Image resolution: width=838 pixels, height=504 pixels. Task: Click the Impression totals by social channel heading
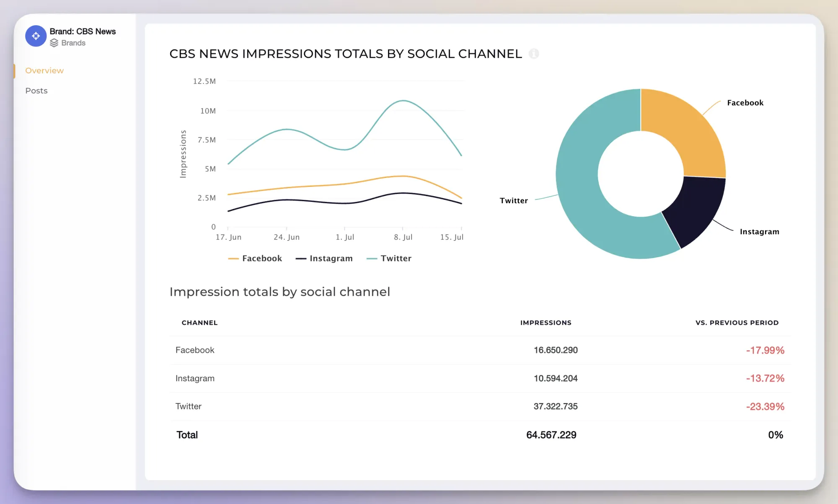click(x=280, y=292)
